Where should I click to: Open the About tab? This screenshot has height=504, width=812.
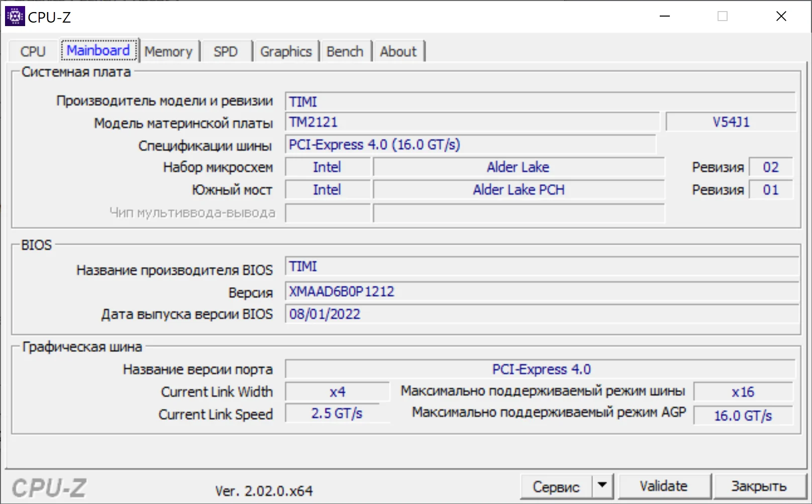(398, 51)
